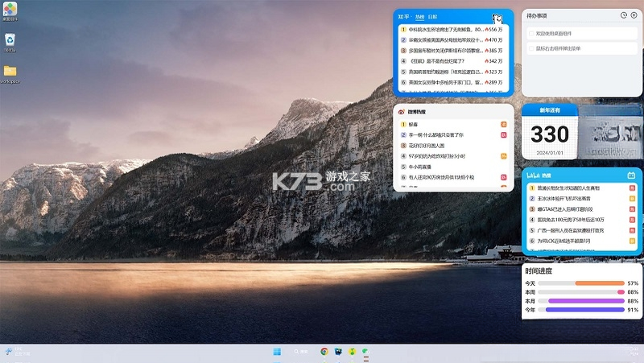Click the red badge on Bilibili item 3
Image resolution: width=644 pixels, height=363 pixels.
633,209
